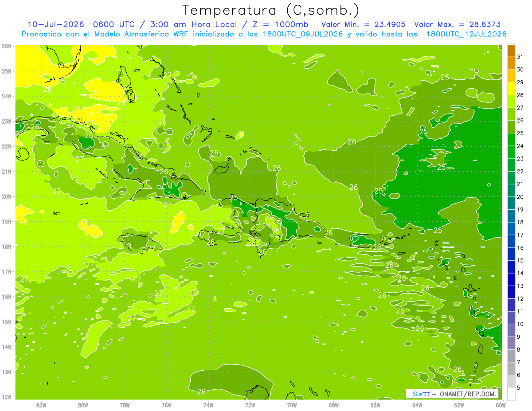Click the latitude label 24N
Viewport: 532px width, 411px height.
(6, 96)
